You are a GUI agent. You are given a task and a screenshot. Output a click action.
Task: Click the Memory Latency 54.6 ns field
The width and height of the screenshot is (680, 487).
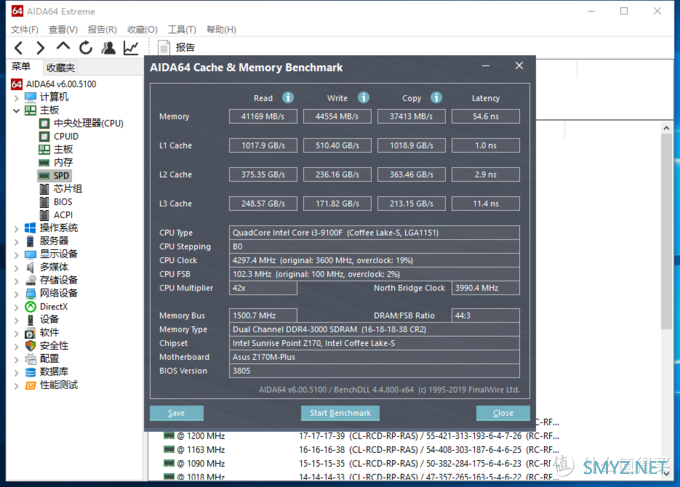[485, 116]
